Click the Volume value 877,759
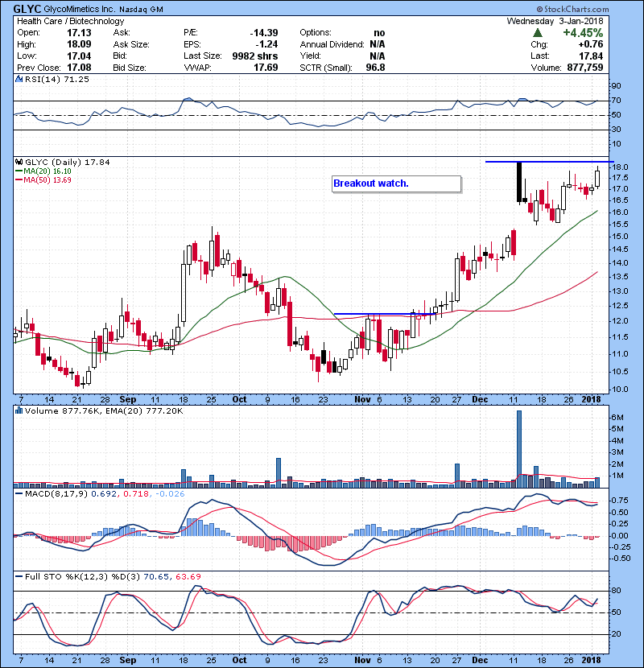 pos(585,68)
